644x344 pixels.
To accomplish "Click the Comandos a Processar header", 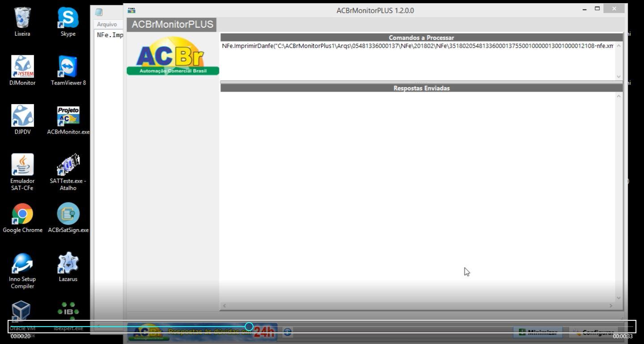I will coord(421,38).
